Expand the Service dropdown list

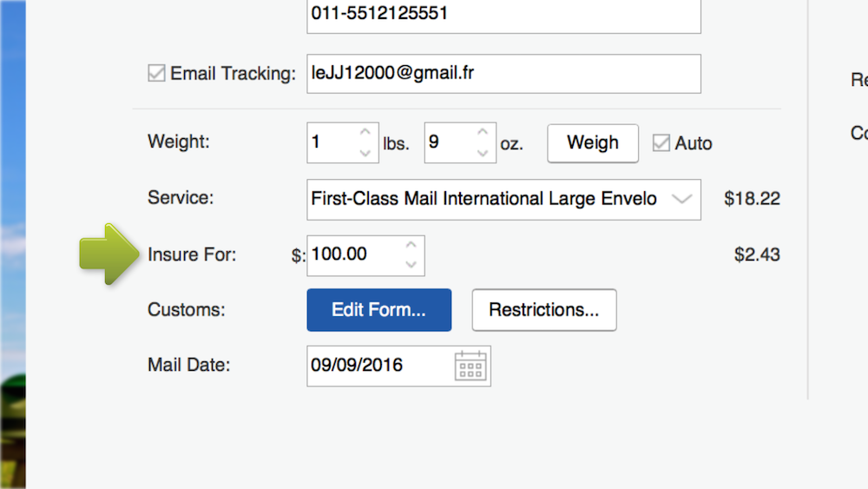point(682,199)
